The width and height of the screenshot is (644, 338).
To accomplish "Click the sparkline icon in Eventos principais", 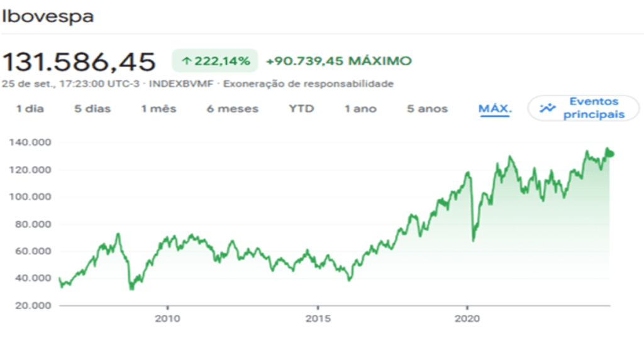I will tap(547, 108).
